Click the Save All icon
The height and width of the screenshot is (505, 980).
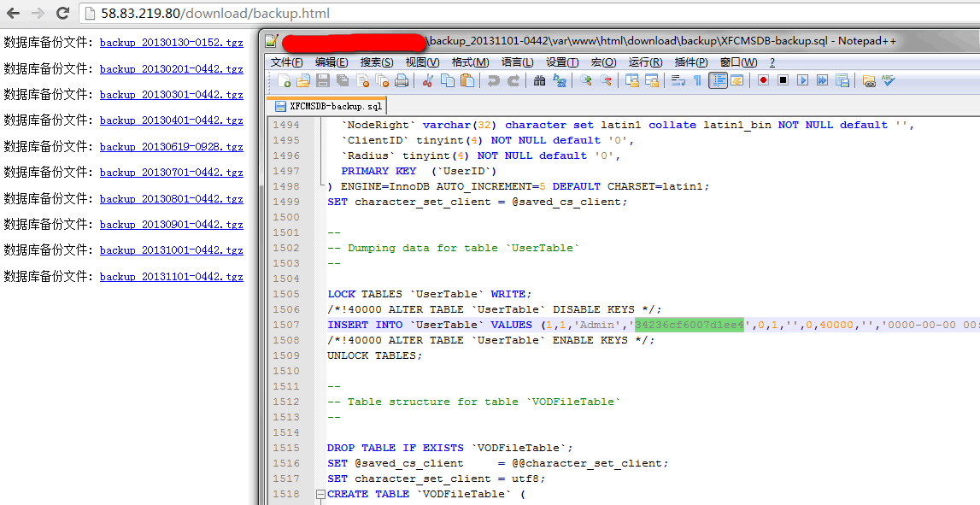(343, 80)
